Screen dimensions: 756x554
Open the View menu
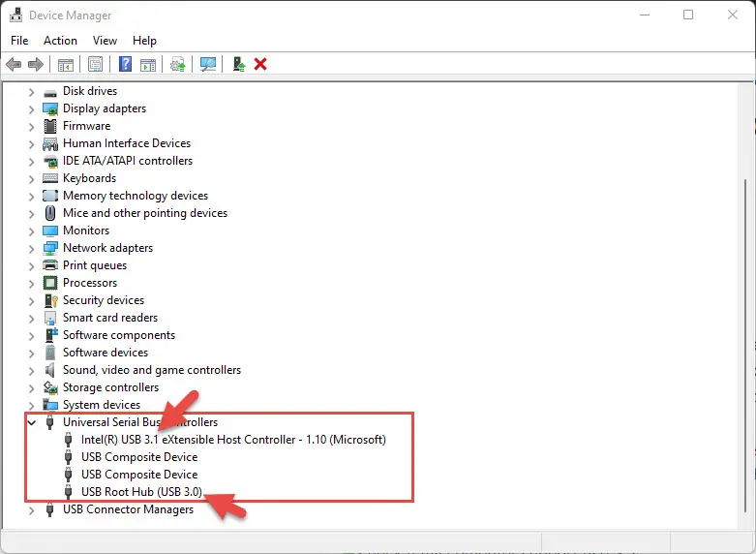pyautogui.click(x=105, y=41)
